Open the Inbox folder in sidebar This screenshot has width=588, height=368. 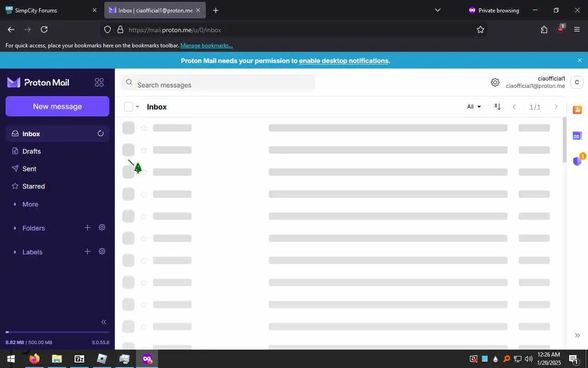point(57,133)
